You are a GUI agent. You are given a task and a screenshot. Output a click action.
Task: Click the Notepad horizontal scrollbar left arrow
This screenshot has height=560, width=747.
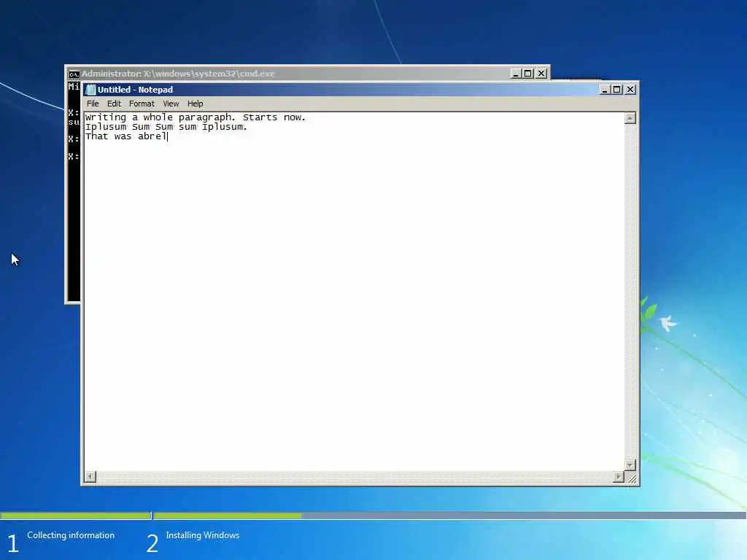[90, 476]
